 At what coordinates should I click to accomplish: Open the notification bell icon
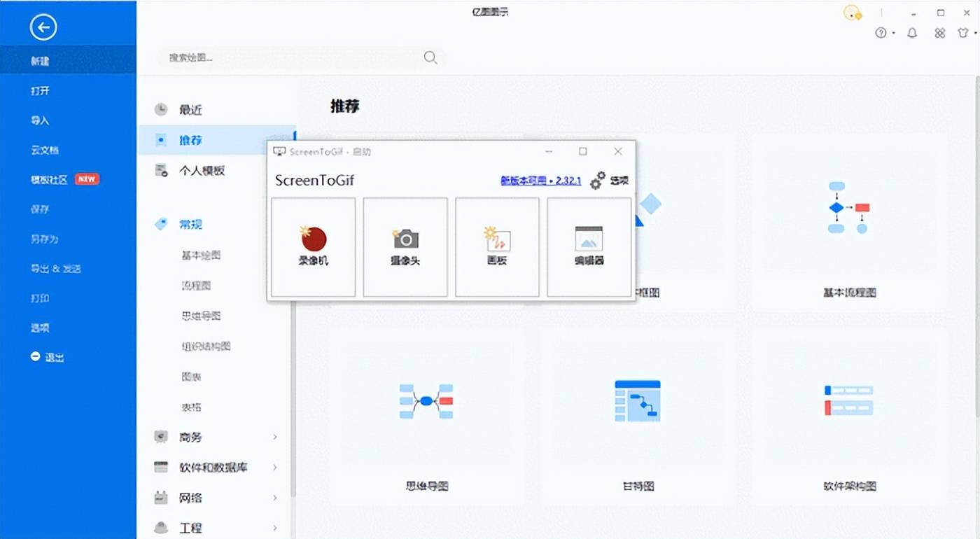[912, 33]
